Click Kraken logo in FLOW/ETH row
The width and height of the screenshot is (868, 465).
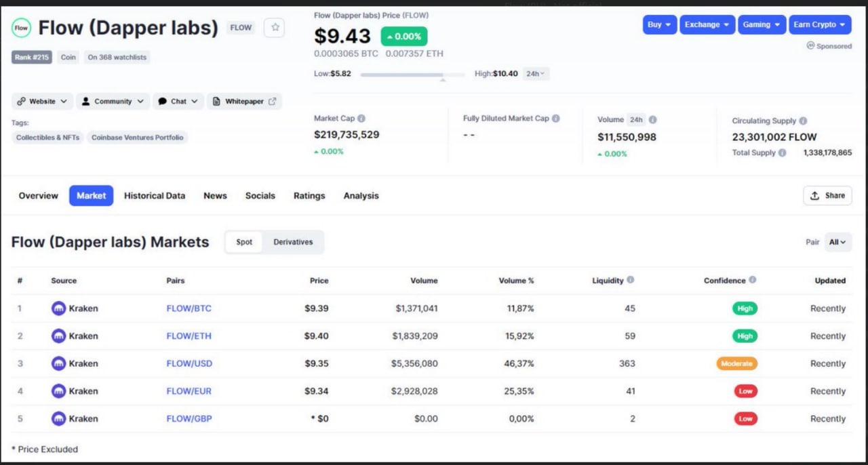coord(59,336)
